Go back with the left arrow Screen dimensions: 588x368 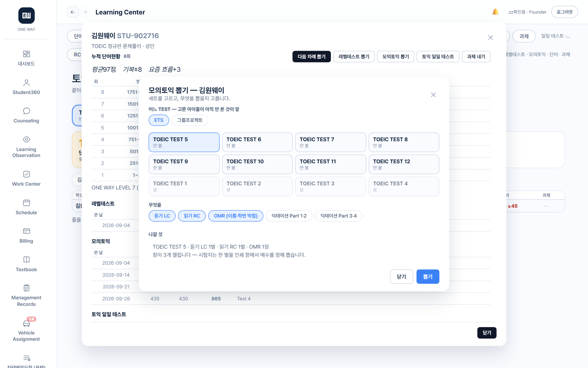click(73, 12)
